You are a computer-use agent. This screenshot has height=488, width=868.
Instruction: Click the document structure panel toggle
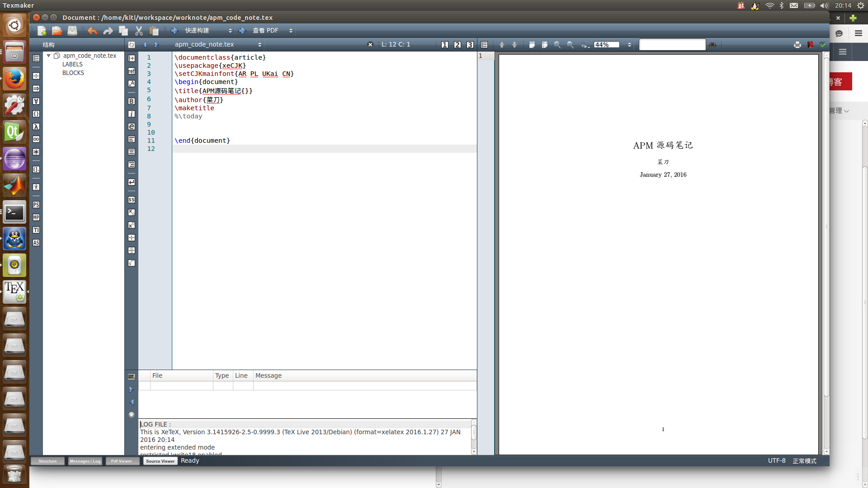(x=47, y=460)
